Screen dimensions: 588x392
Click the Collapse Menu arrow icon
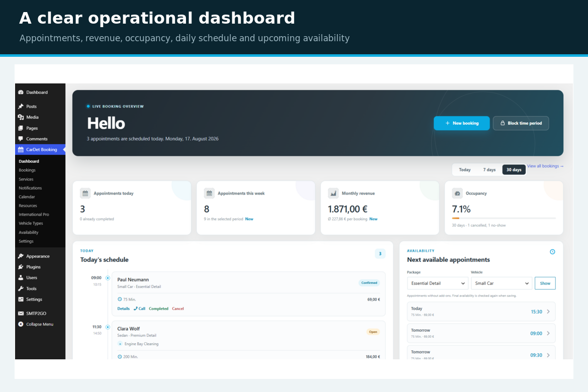tap(21, 324)
